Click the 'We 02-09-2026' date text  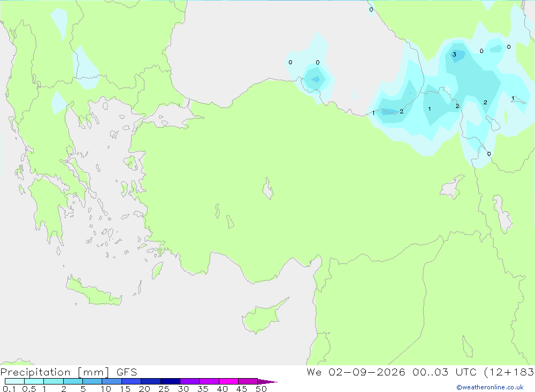click(x=356, y=372)
